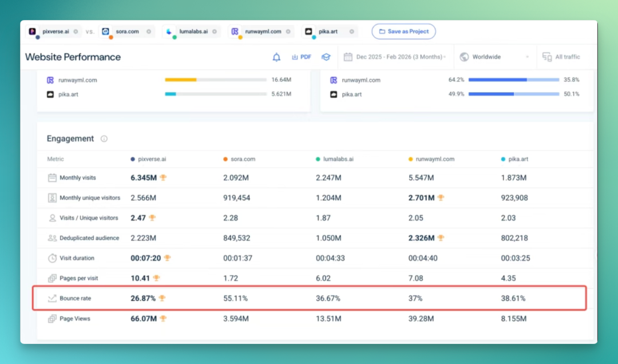The image size is (618, 364).
Task: Open the graduation cap learning icon
Action: 326,57
